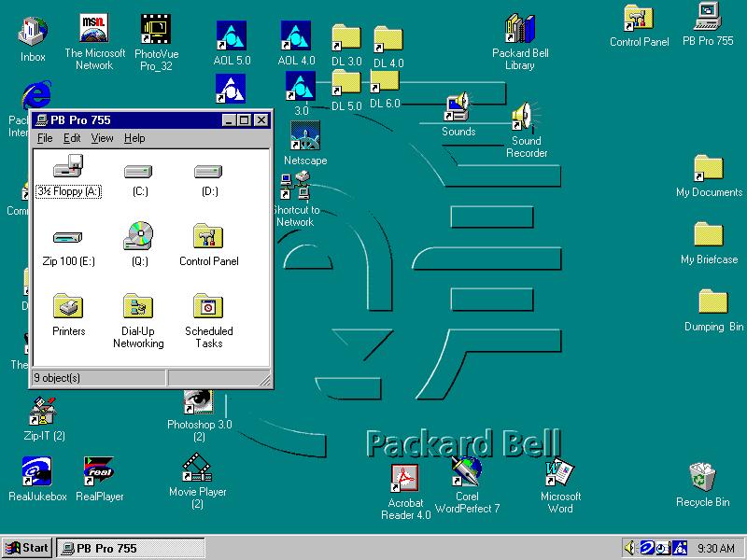Select the Movie Player (2) shortcut
The width and height of the screenshot is (747, 560).
[x=197, y=468]
